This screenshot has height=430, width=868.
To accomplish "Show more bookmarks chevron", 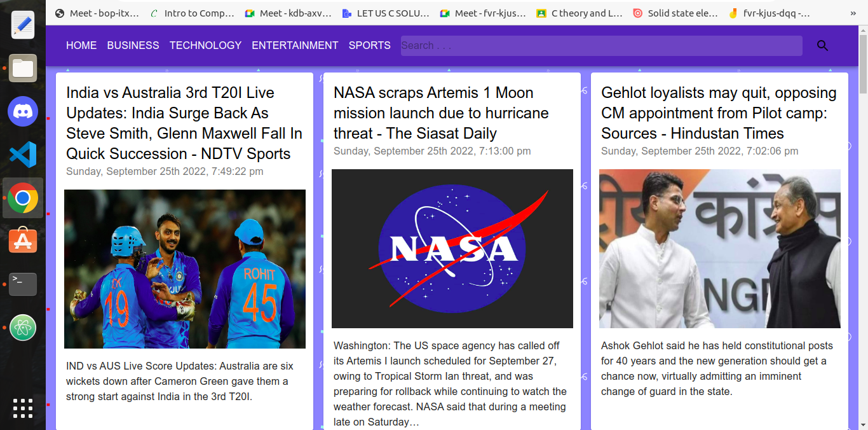I will tap(853, 13).
